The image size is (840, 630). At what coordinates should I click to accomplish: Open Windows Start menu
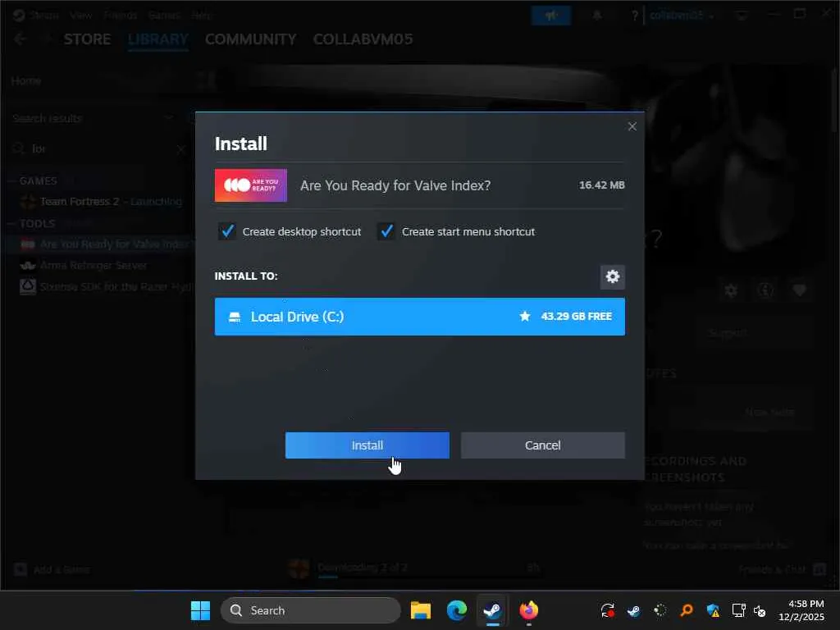coord(200,610)
